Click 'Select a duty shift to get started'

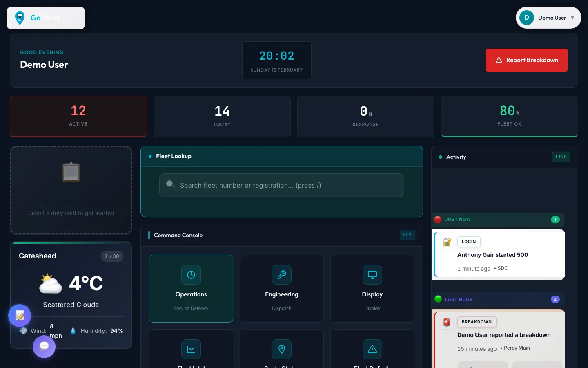71,213
